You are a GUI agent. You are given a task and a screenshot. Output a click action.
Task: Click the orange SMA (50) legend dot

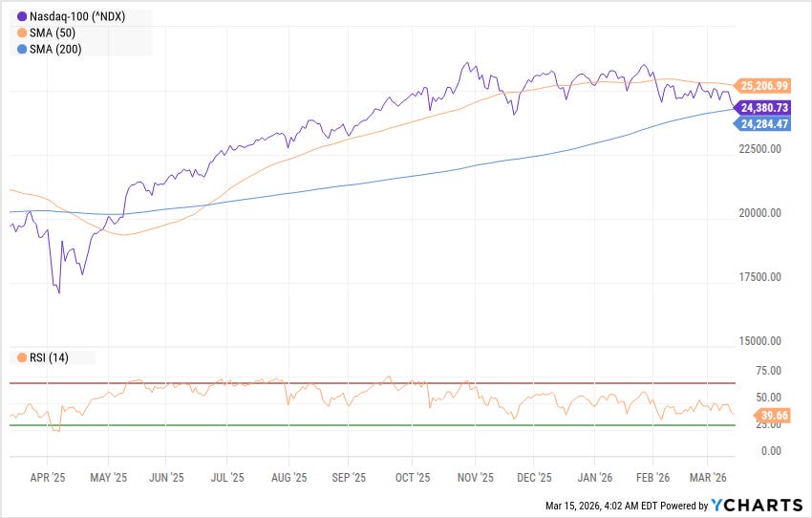[22, 33]
